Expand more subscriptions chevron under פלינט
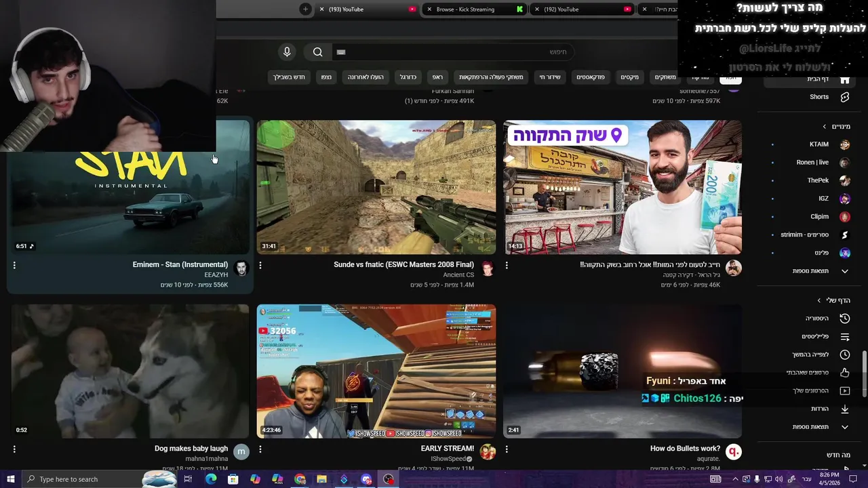 coord(845,271)
